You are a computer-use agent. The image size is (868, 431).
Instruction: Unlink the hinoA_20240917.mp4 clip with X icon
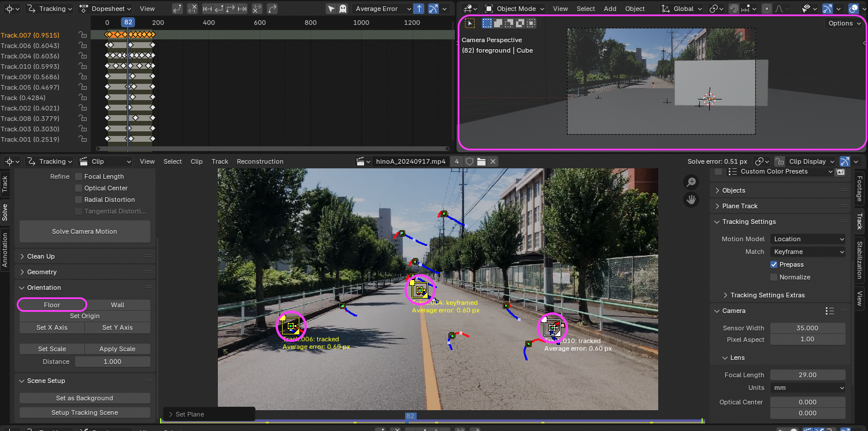(x=492, y=161)
